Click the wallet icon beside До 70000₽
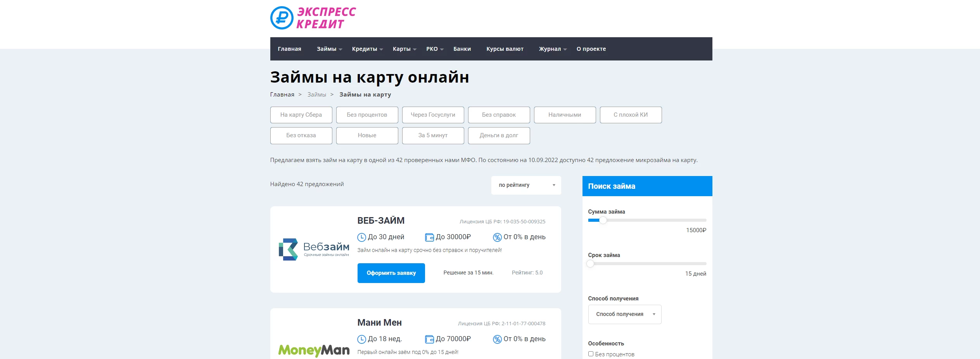980x359 pixels. pyautogui.click(x=429, y=339)
